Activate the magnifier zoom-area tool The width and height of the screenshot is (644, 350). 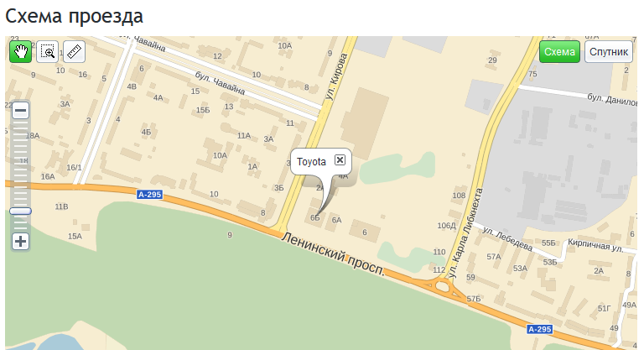coord(47,52)
